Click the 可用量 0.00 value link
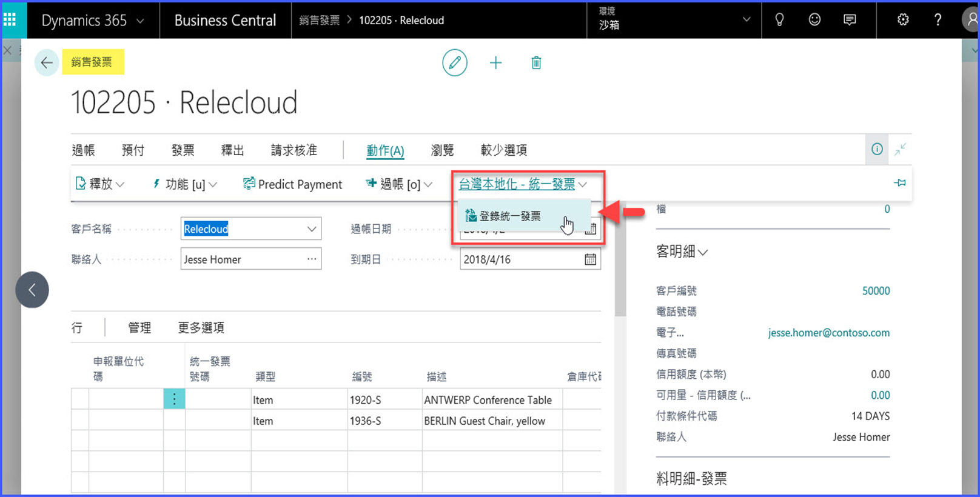 pyautogui.click(x=880, y=395)
